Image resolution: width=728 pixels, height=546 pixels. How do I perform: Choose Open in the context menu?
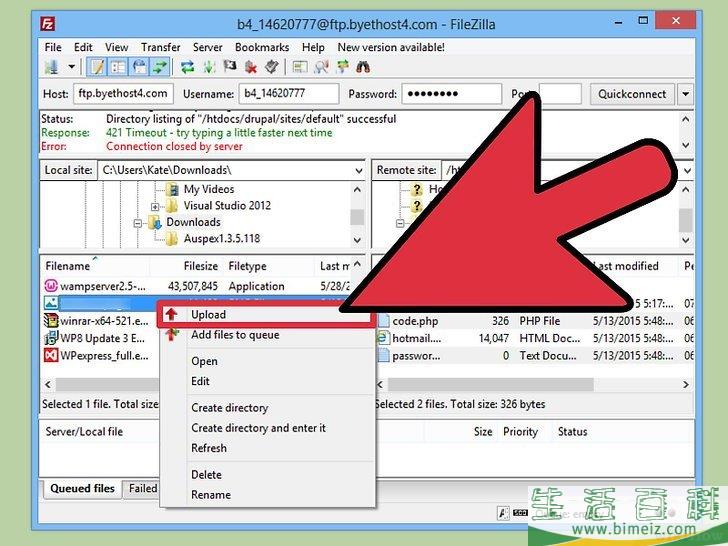[x=267, y=361]
